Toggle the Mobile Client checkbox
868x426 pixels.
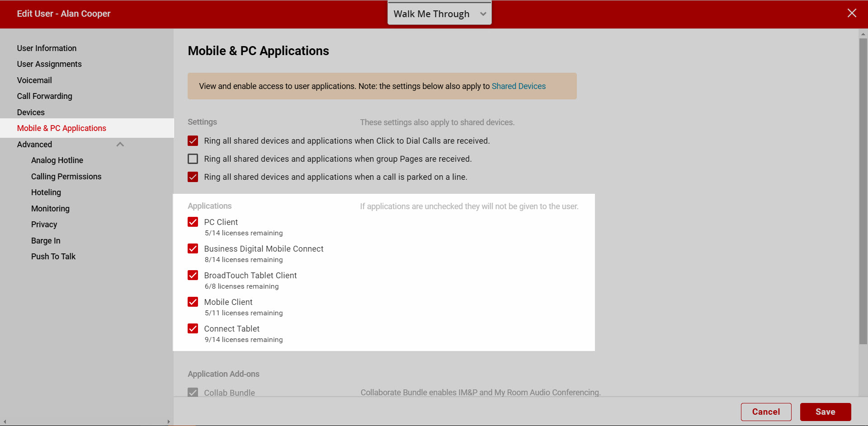click(x=193, y=302)
